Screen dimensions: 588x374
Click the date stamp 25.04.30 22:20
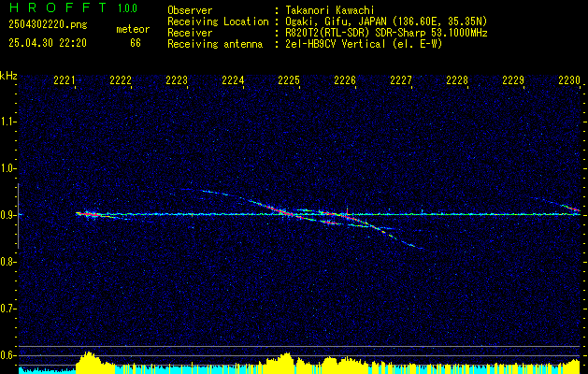point(48,43)
